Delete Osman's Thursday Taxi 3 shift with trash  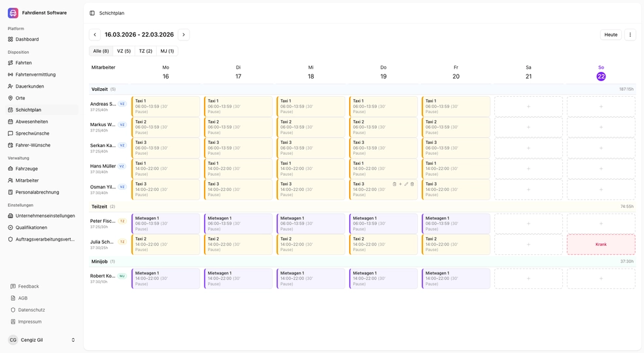pos(413,184)
